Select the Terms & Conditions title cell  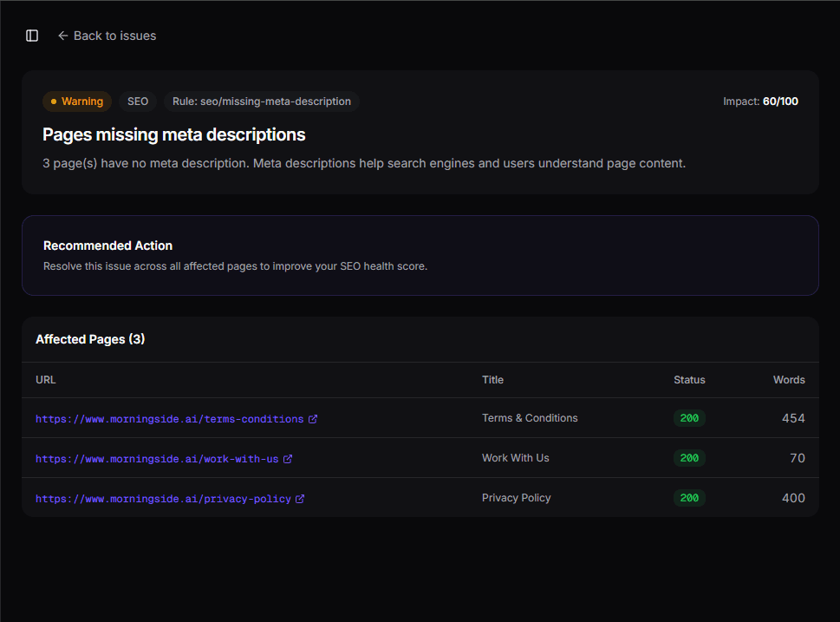click(530, 418)
